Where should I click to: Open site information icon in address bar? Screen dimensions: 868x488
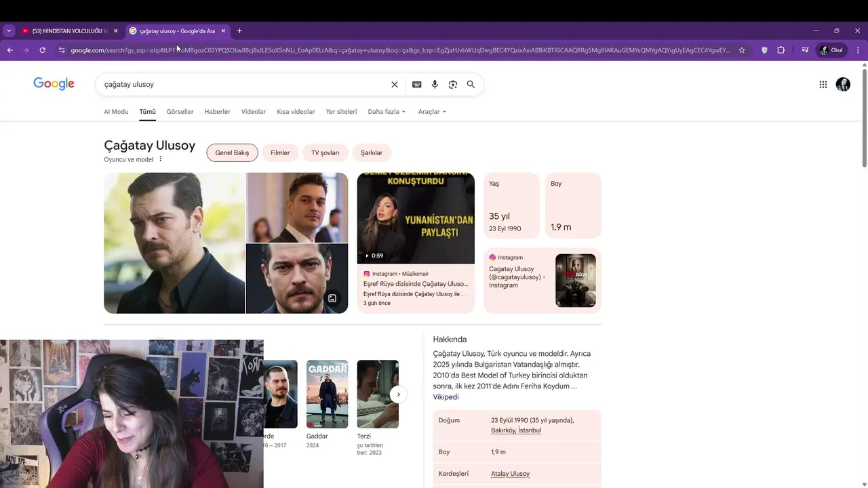[62, 50]
